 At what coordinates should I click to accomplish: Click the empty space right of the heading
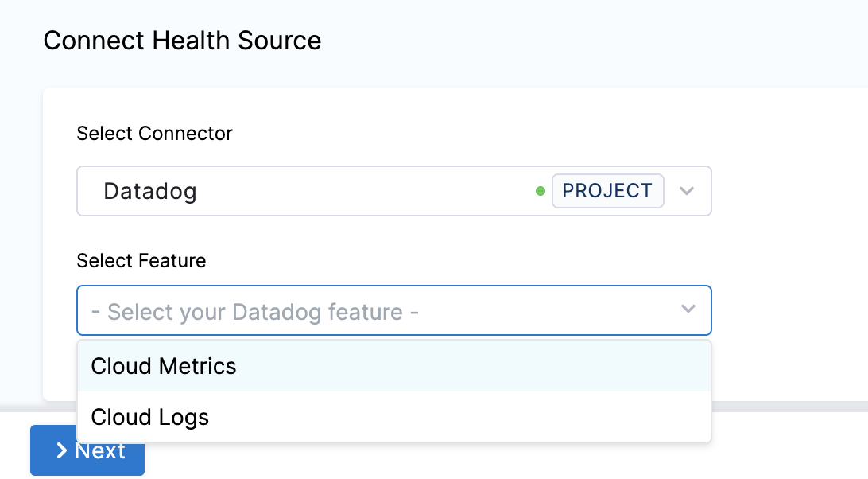pyautogui.click(x=596, y=41)
